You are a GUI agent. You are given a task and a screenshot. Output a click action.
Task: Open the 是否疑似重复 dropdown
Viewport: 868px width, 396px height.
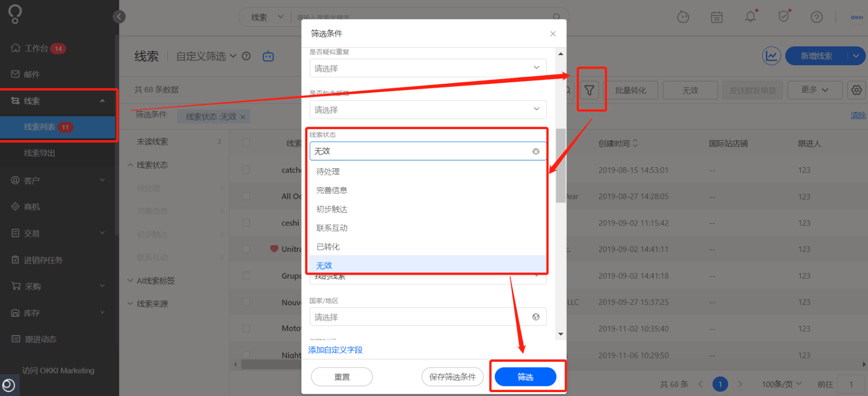tap(428, 68)
